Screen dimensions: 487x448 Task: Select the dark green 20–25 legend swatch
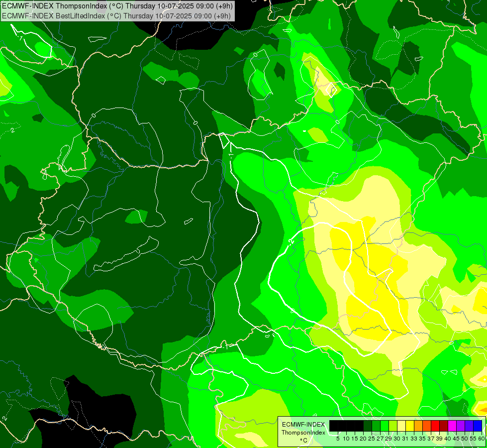[368, 426]
